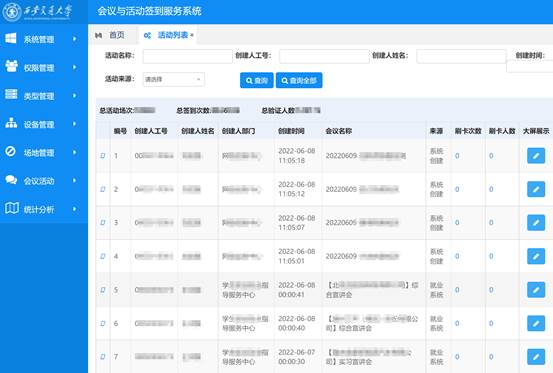553x373 pixels.
Task: Select the 权限管理 users icon
Action: (x=11, y=66)
